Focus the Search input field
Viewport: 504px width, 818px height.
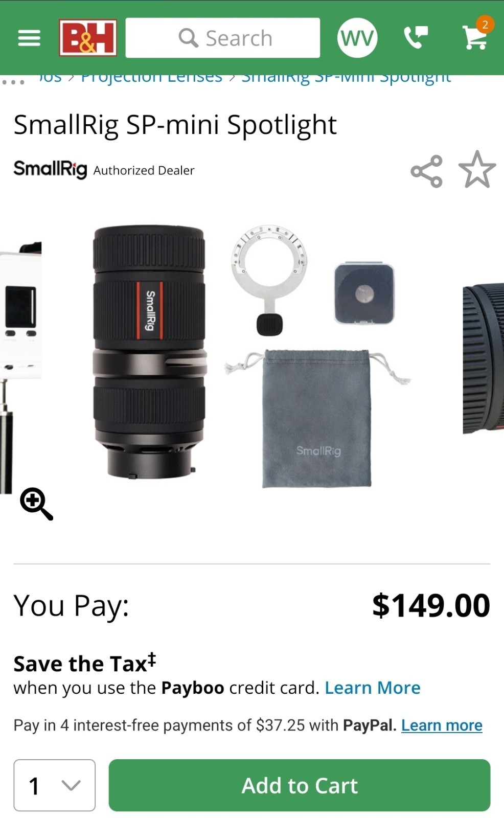click(223, 38)
